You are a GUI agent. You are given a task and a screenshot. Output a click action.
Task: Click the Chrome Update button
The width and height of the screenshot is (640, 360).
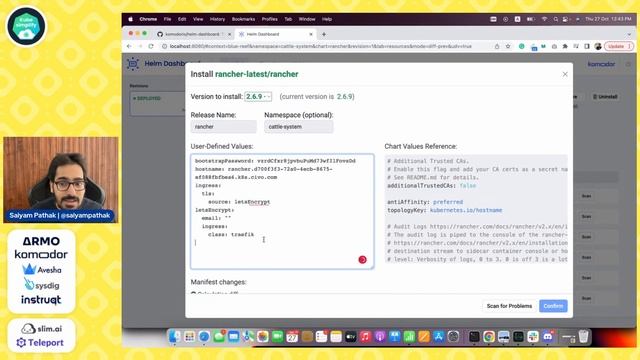click(618, 47)
